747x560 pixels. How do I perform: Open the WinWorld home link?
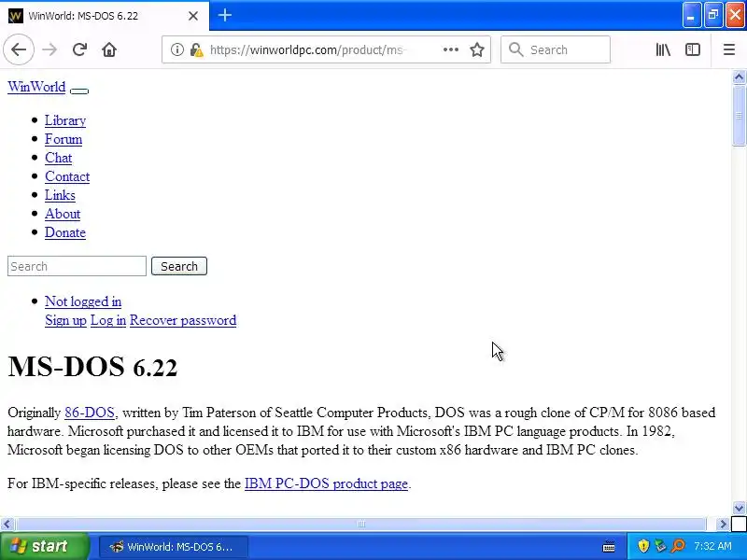click(x=36, y=87)
